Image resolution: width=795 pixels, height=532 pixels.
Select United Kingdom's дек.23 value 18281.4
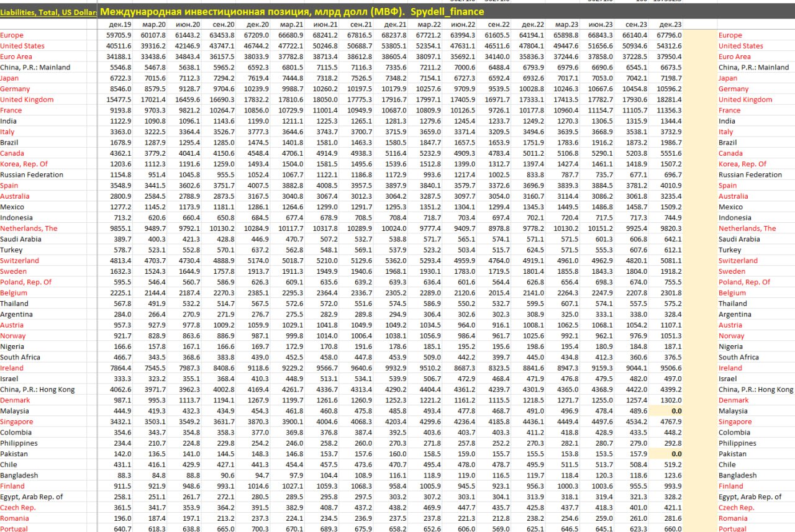[668, 100]
